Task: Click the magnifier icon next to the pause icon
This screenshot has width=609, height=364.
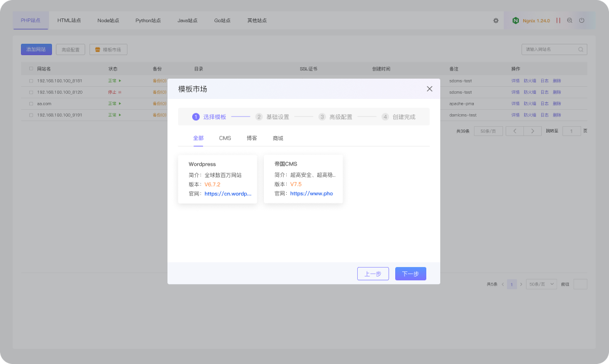Action: (570, 20)
